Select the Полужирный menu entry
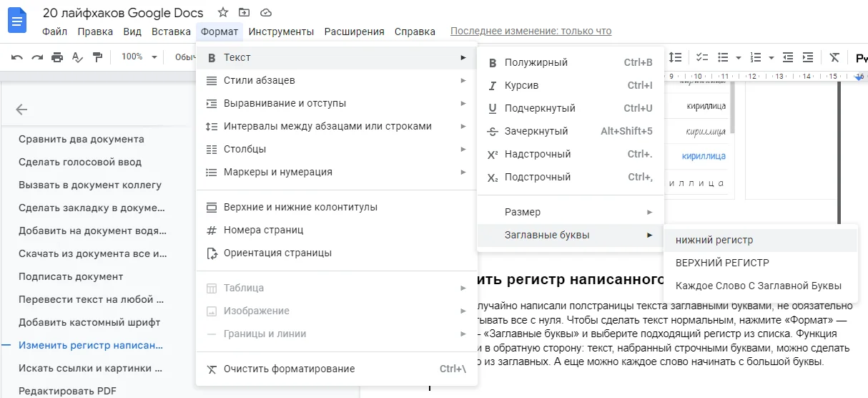868x398 pixels. click(x=536, y=62)
